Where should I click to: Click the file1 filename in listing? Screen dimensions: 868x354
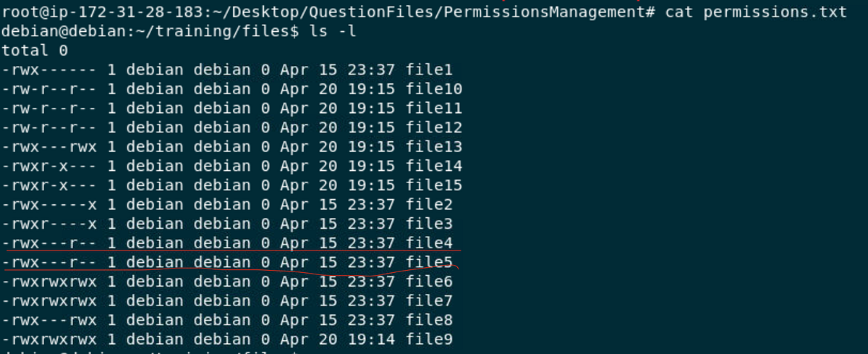(x=429, y=70)
